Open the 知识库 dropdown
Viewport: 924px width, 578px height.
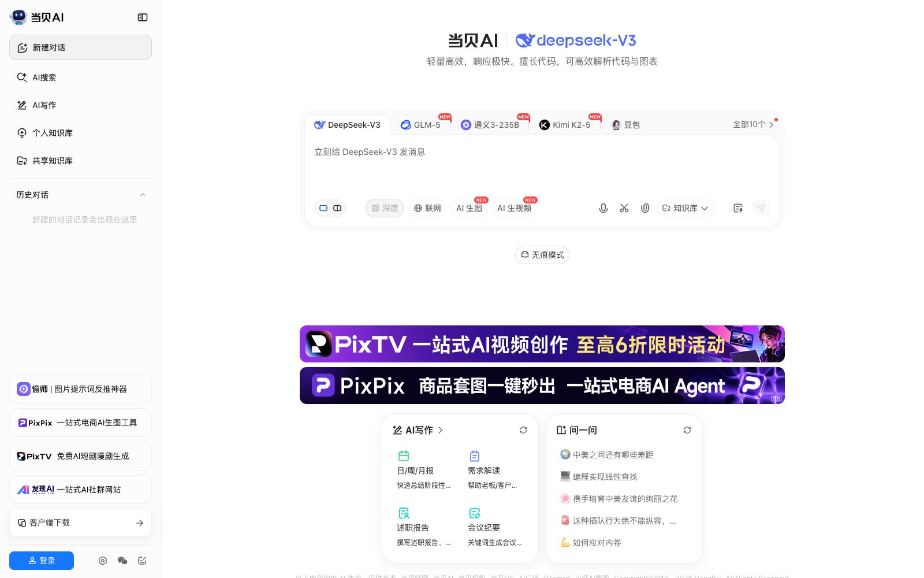click(685, 208)
